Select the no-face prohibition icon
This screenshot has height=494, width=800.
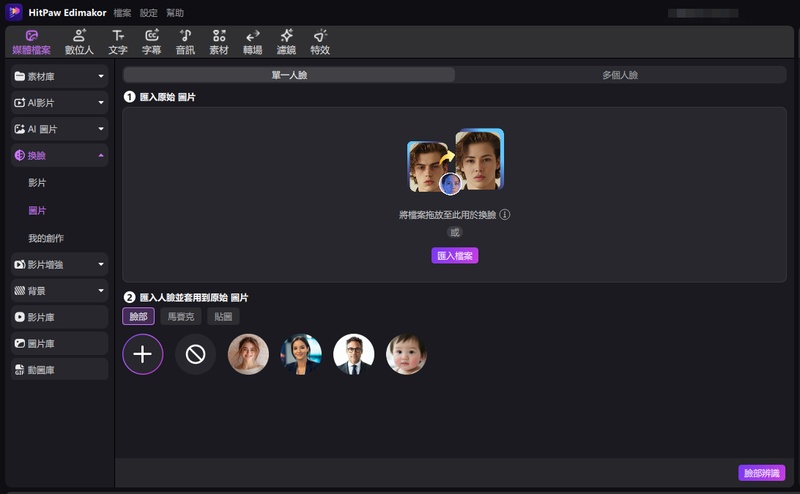coord(195,354)
